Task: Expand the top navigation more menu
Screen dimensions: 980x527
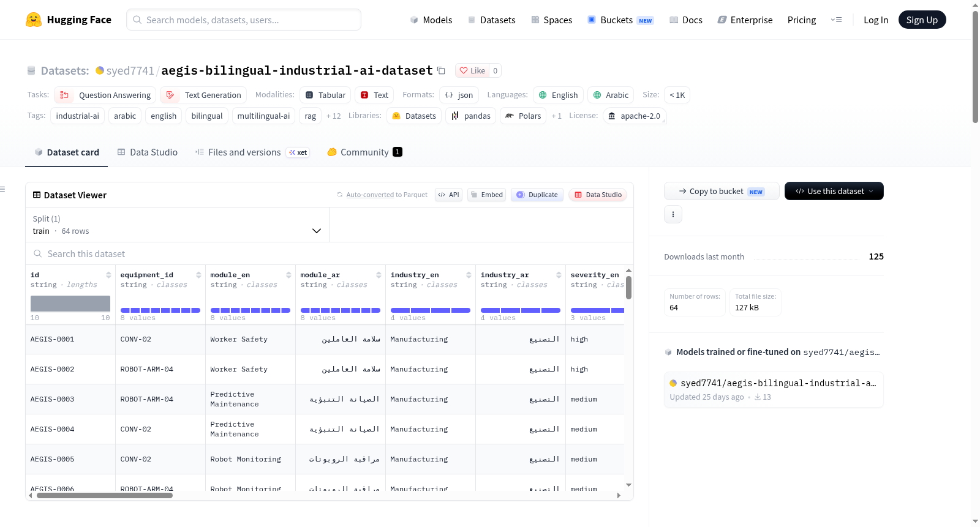Action: 836,20
